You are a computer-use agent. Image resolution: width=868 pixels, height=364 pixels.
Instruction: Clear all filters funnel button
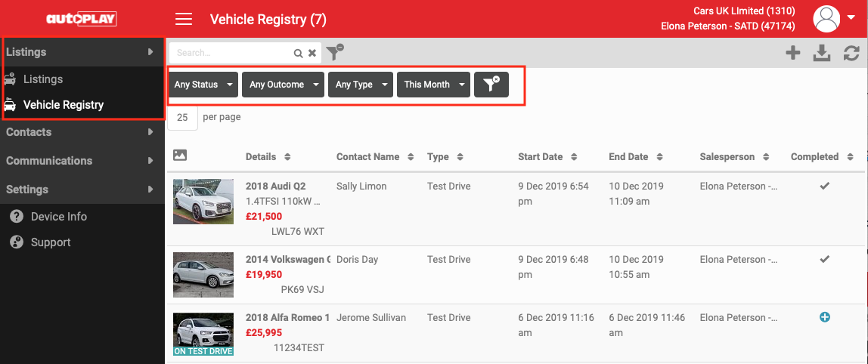(491, 85)
